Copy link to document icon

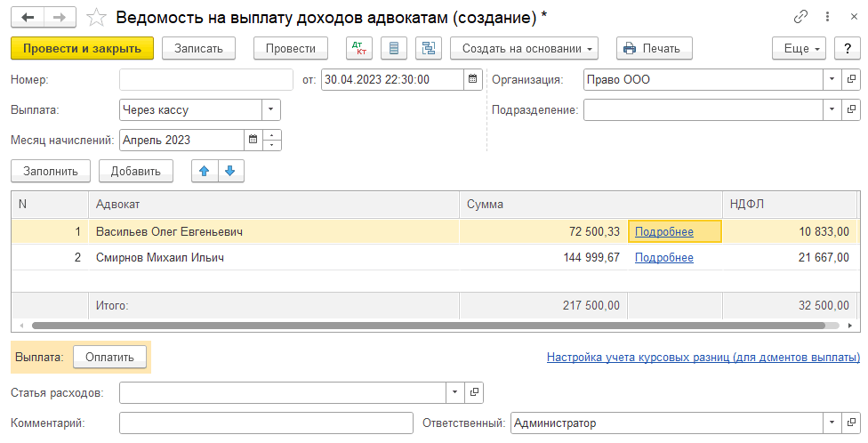(800, 18)
